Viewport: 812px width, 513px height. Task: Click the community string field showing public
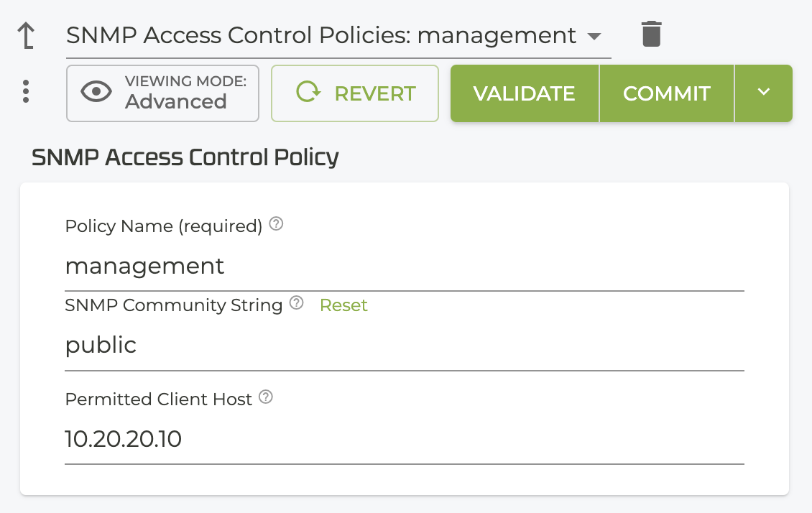pos(404,346)
